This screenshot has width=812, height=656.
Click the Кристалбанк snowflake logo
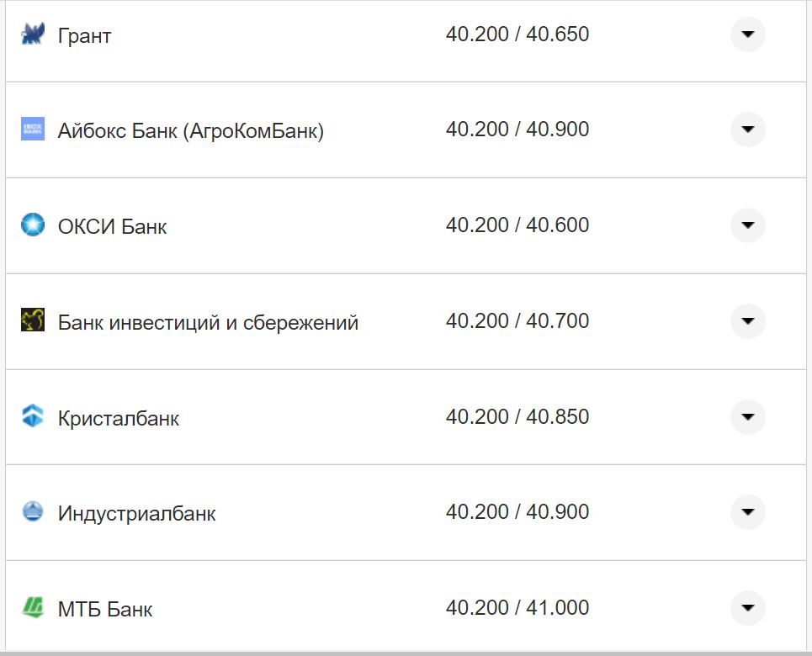tap(32, 416)
